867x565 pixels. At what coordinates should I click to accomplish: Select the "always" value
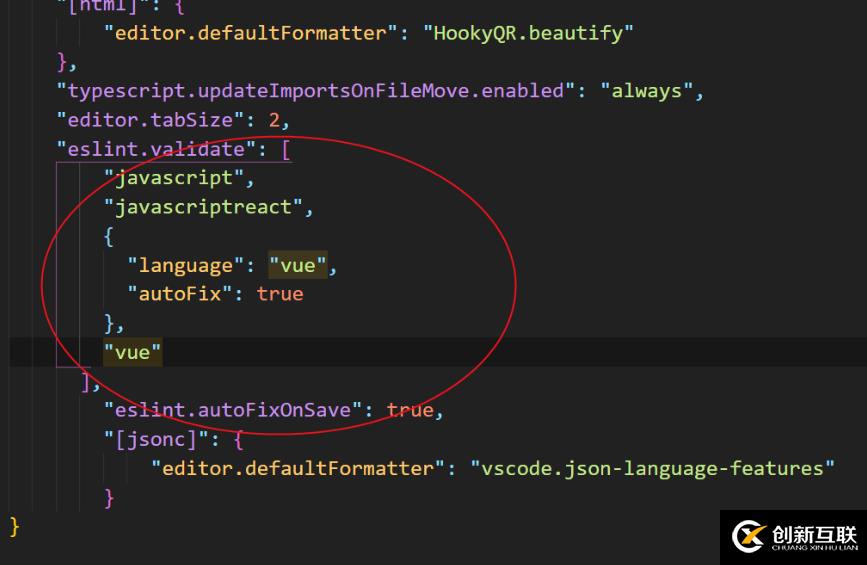[646, 91]
